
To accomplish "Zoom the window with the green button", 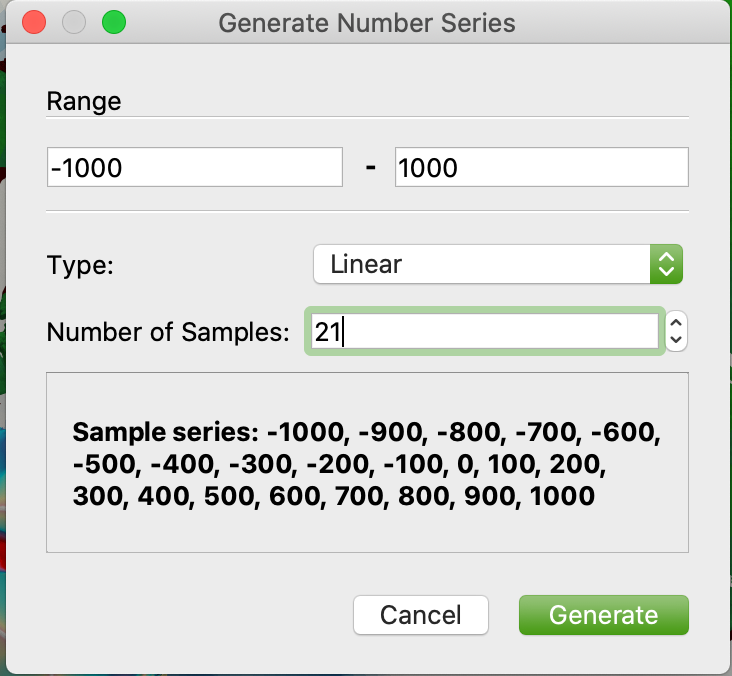I will pyautogui.click(x=114, y=22).
